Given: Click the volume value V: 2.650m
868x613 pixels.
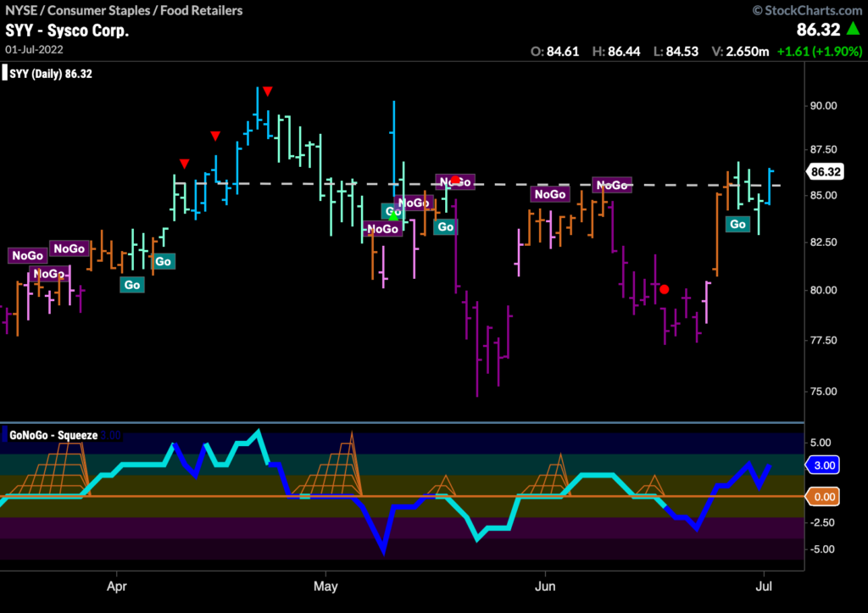Looking at the screenshot, I should (x=740, y=52).
